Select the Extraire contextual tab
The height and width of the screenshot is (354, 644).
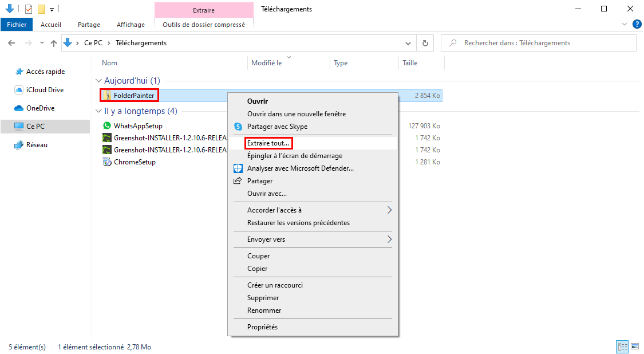pos(204,10)
